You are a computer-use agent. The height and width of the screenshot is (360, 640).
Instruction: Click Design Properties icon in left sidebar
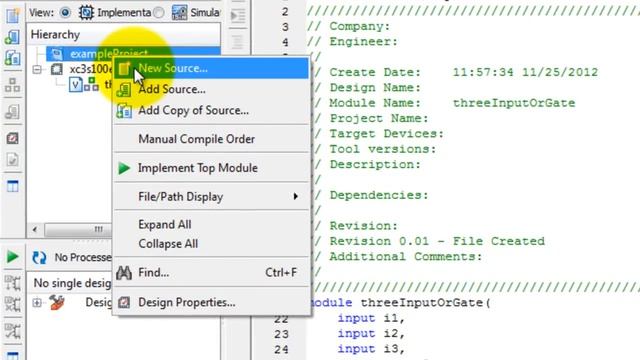click(12, 138)
